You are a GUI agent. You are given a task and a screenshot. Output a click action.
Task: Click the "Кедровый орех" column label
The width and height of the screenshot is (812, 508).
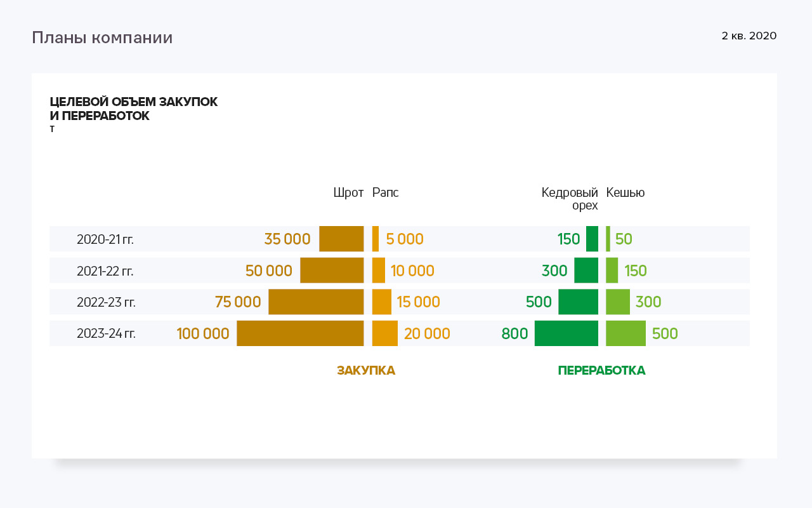tap(570, 199)
